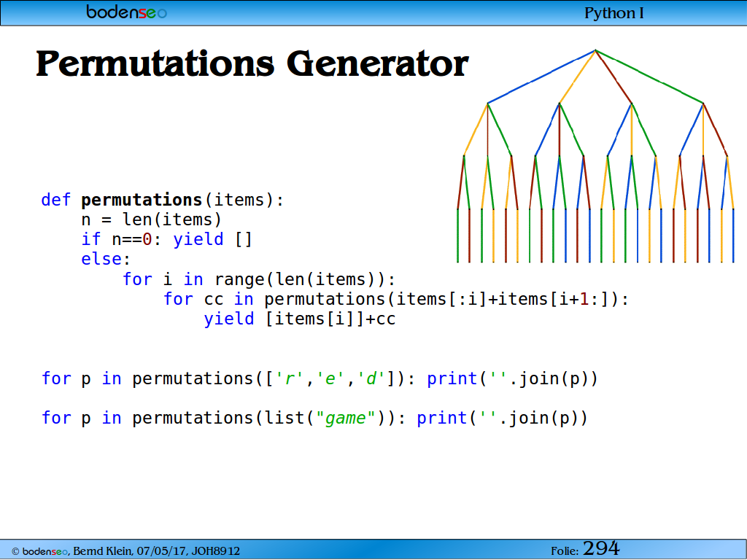Click the 'else:' code line
This screenshot has height=560, width=747.
106,259
